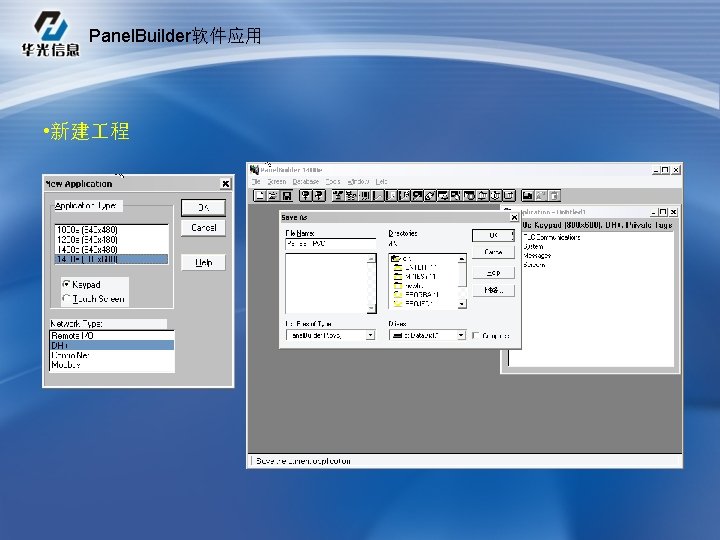Image resolution: width=720 pixels, height=540 pixels.
Task: Click Help in the Save As dialog
Action: [493, 273]
